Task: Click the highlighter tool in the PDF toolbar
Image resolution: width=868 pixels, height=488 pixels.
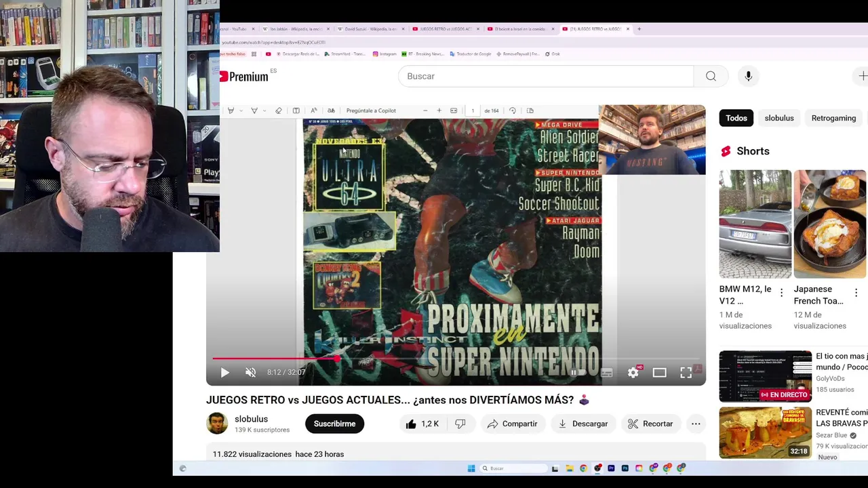Action: click(x=231, y=110)
